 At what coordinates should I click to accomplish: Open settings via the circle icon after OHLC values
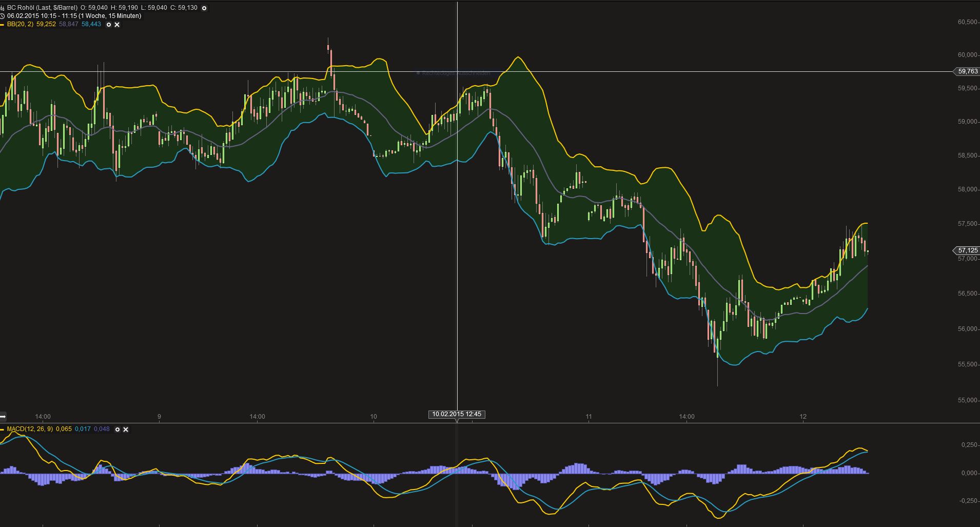(x=204, y=8)
